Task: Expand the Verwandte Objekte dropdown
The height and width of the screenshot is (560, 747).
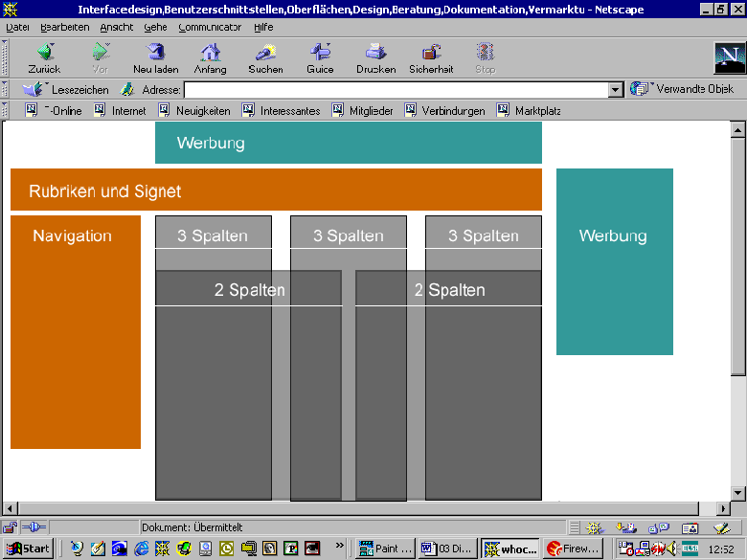Action: (682, 89)
